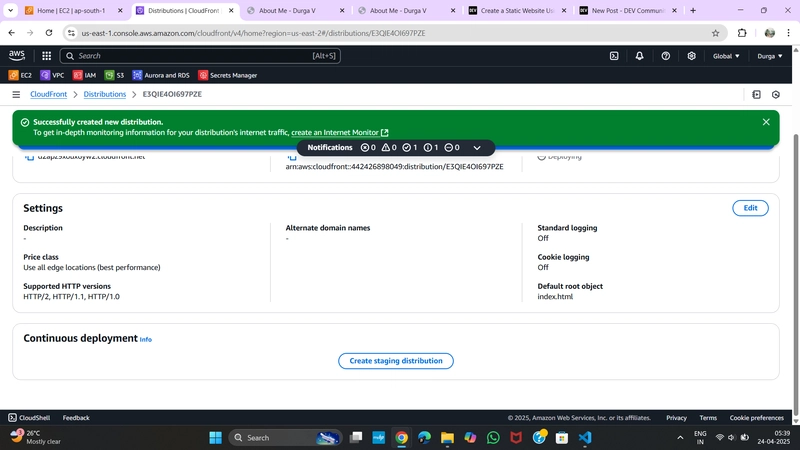
Task: Open the Aurora and RDS shortcut
Action: coord(161,75)
